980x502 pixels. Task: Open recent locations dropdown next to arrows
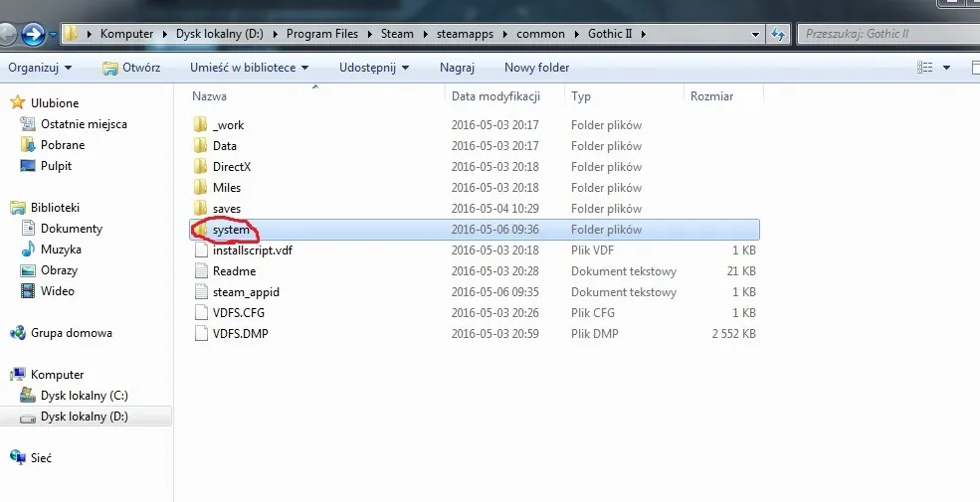tap(53, 35)
